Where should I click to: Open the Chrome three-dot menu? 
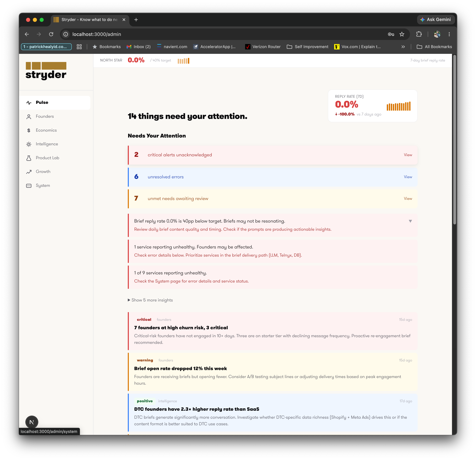[449, 34]
